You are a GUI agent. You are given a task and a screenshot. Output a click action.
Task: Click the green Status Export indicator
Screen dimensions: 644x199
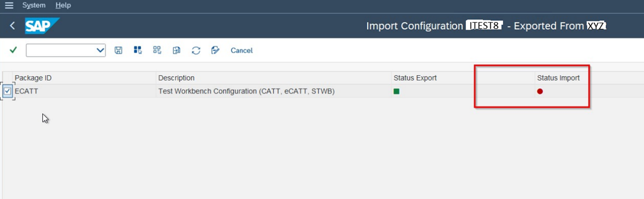click(396, 91)
